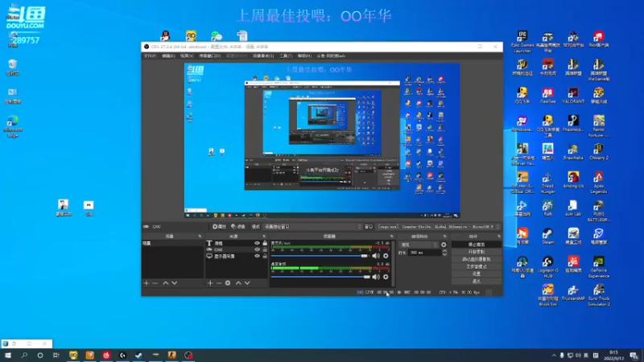
Task: Open Properties button in source toolbar
Action: pos(219,227)
